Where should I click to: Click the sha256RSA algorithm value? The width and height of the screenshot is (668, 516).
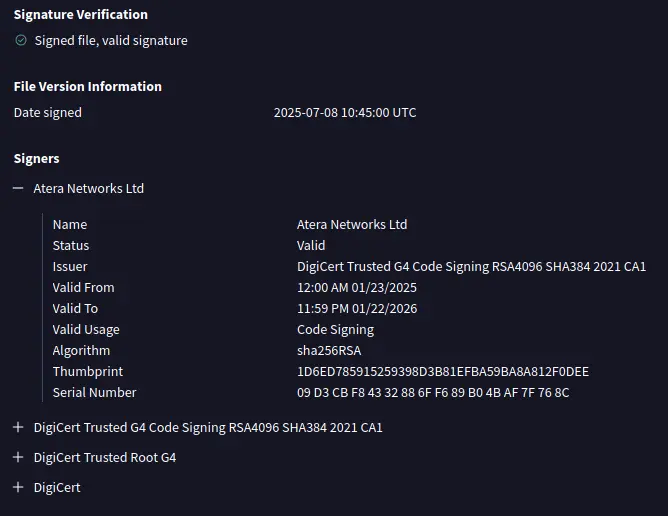tap(329, 351)
